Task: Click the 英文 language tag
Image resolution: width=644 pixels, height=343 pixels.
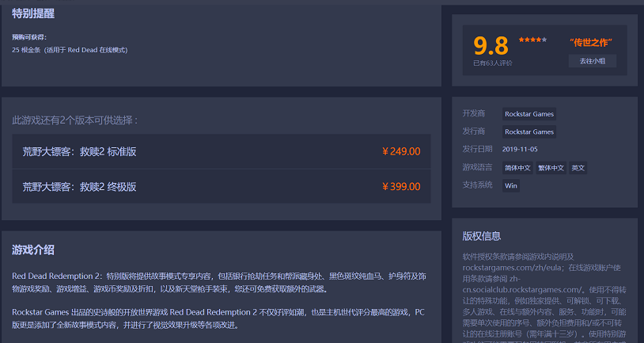Action: pos(578,168)
